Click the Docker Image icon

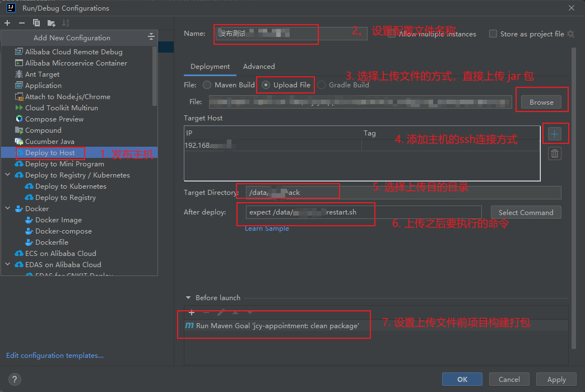[29, 220]
